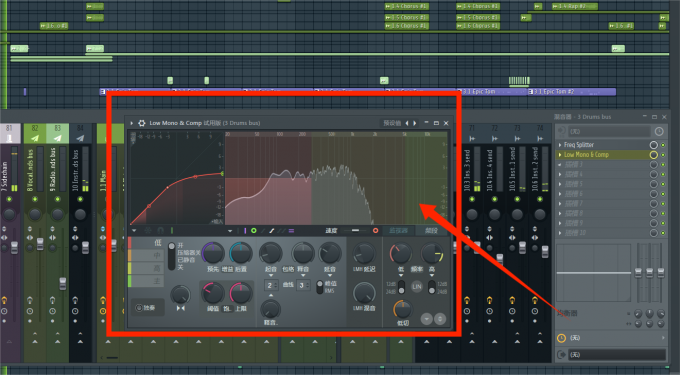Screen dimensions: 680x375
Task: Go to next preset in Low Mono & Comp
Action: pos(415,123)
